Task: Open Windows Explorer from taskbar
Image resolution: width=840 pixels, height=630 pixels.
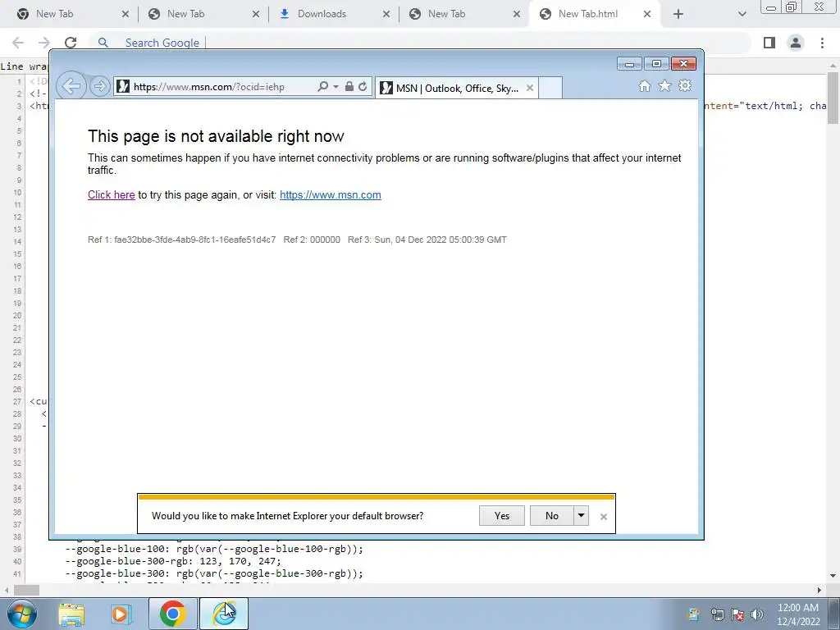Action: 71,614
